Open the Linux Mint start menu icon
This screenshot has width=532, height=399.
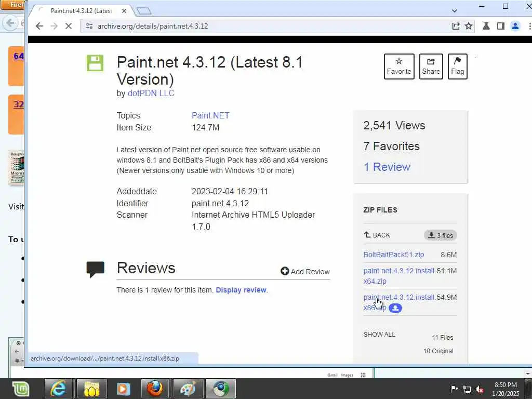point(21,389)
